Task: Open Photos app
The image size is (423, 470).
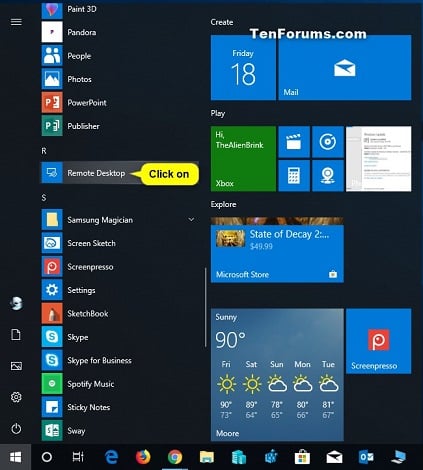Action: (120, 79)
